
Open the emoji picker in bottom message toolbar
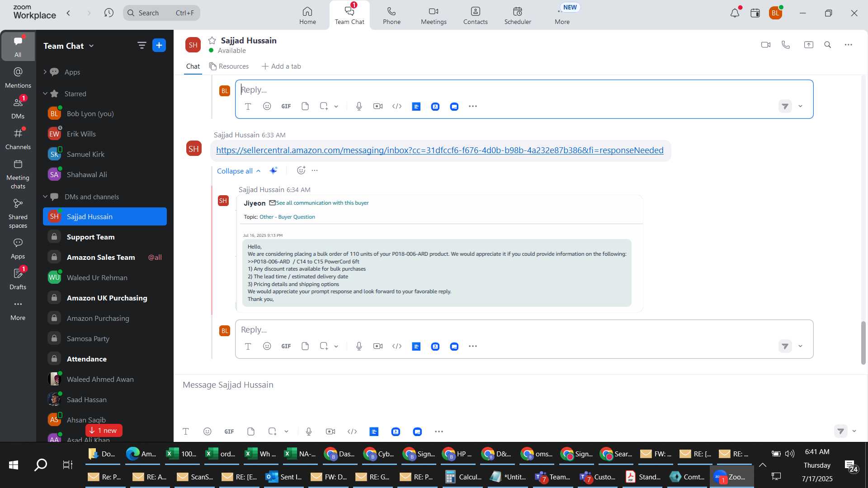pos(208,432)
